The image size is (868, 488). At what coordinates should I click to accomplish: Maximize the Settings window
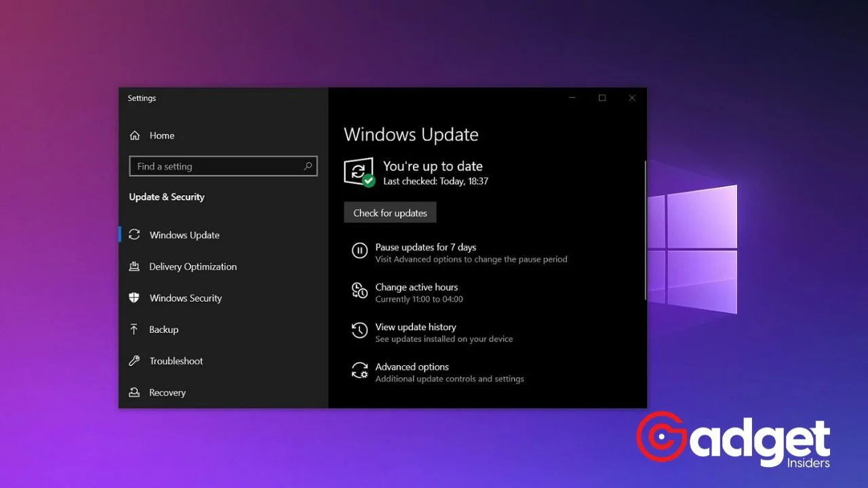[x=602, y=98]
